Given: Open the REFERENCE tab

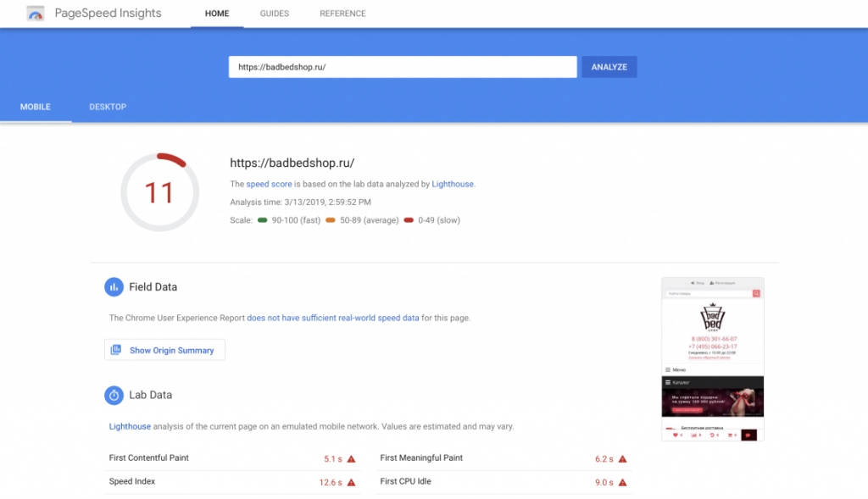Looking at the screenshot, I should click(x=342, y=14).
